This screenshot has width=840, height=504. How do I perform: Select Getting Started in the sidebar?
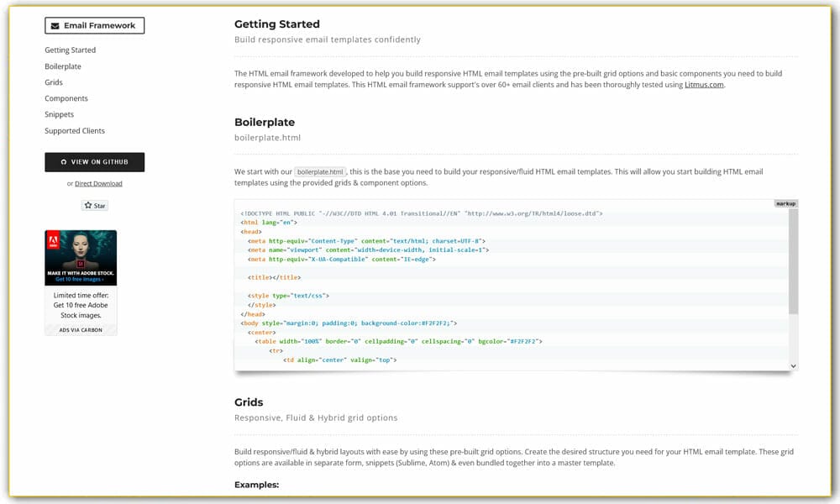point(70,50)
